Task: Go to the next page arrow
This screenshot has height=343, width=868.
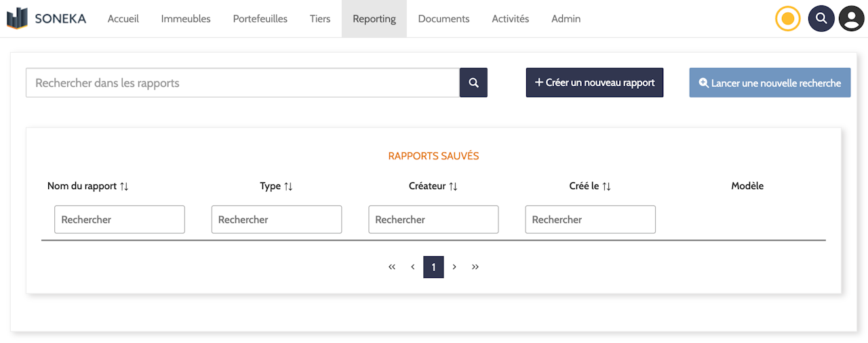Action: 454,267
